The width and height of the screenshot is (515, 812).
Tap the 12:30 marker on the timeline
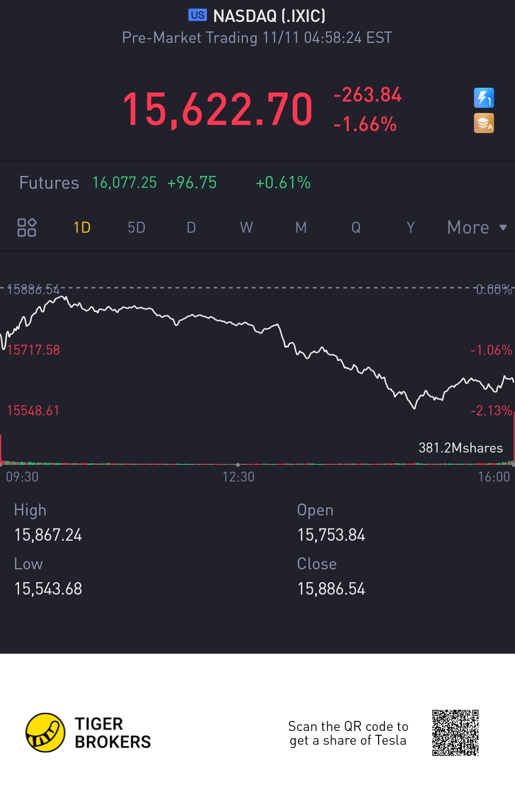pyautogui.click(x=238, y=476)
